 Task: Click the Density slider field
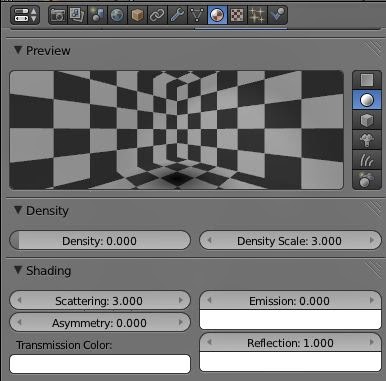tap(100, 241)
